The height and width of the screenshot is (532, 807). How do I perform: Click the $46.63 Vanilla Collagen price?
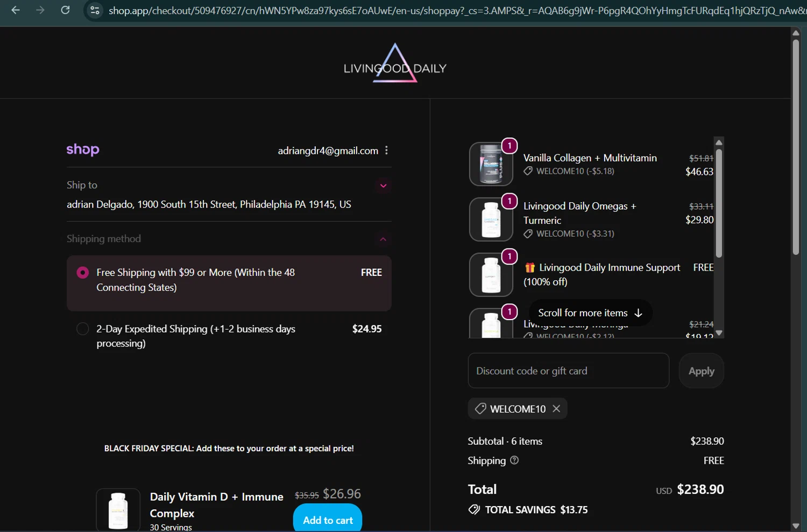tap(699, 172)
